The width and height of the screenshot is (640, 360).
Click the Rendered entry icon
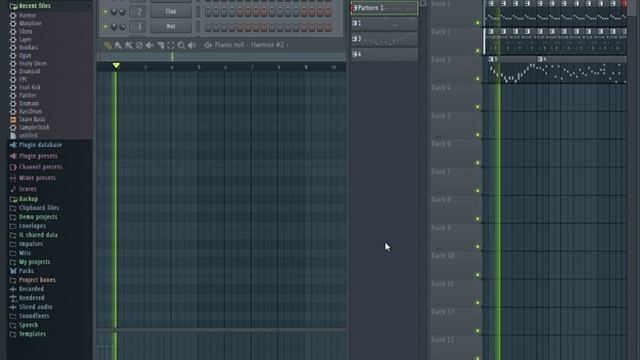coord(13,298)
